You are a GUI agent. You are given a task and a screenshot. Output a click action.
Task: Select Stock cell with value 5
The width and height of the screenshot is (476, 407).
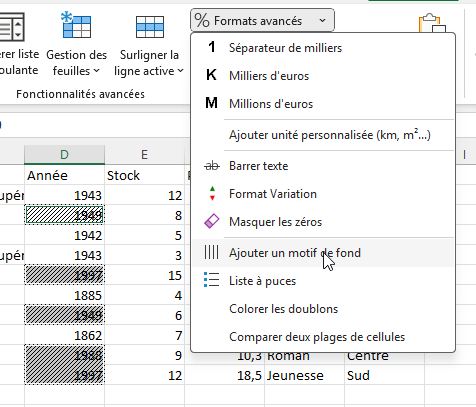coord(144,235)
